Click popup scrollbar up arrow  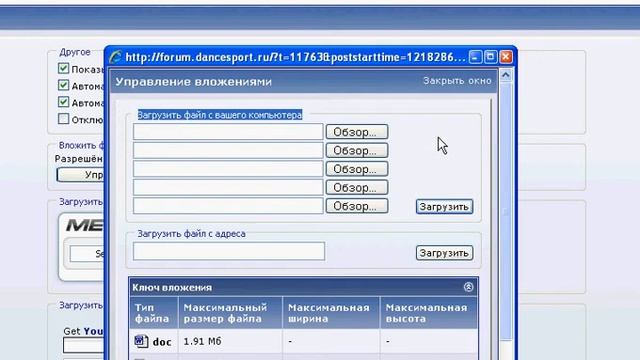click(506, 75)
